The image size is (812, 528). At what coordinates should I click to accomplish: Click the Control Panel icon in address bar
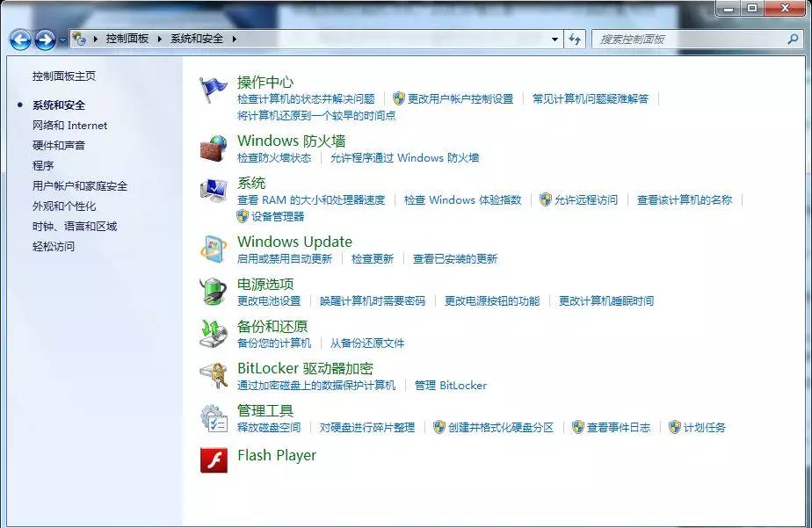point(79,39)
